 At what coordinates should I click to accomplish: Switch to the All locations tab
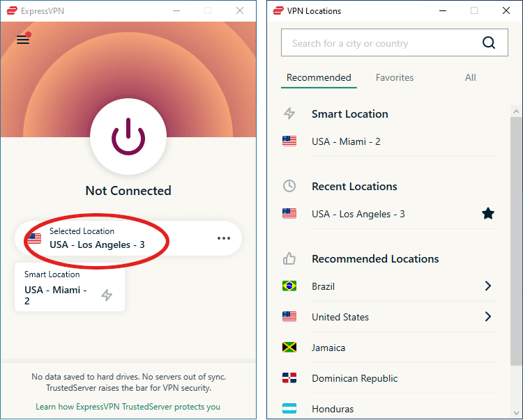click(470, 77)
